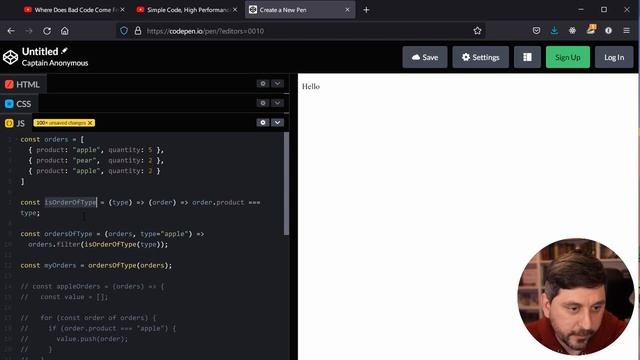The height and width of the screenshot is (360, 640).
Task: Click the highlighted isOrderOfType identifier
Action: pyautogui.click(x=71, y=202)
